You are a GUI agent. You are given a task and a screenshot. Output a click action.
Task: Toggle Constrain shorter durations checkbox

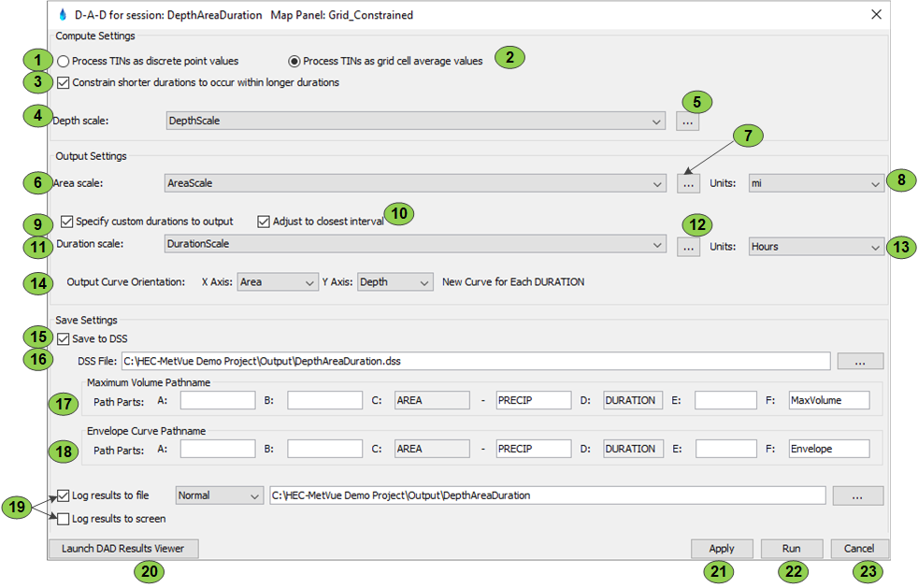(x=64, y=82)
